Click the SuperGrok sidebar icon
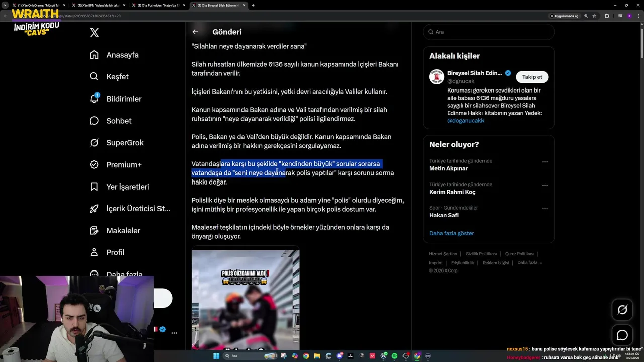The width and height of the screenshot is (644, 362). (94, 143)
